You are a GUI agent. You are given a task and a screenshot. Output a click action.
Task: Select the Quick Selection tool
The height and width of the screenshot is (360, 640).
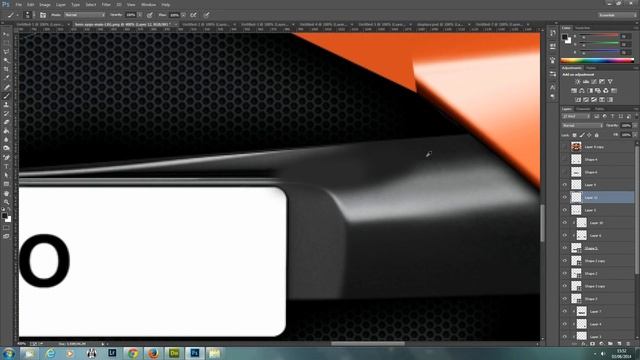point(6,60)
